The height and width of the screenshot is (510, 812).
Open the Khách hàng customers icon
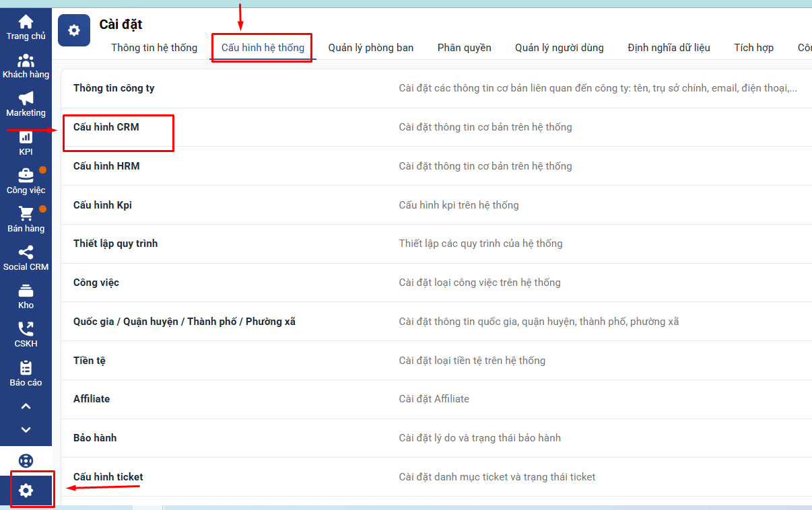26,61
